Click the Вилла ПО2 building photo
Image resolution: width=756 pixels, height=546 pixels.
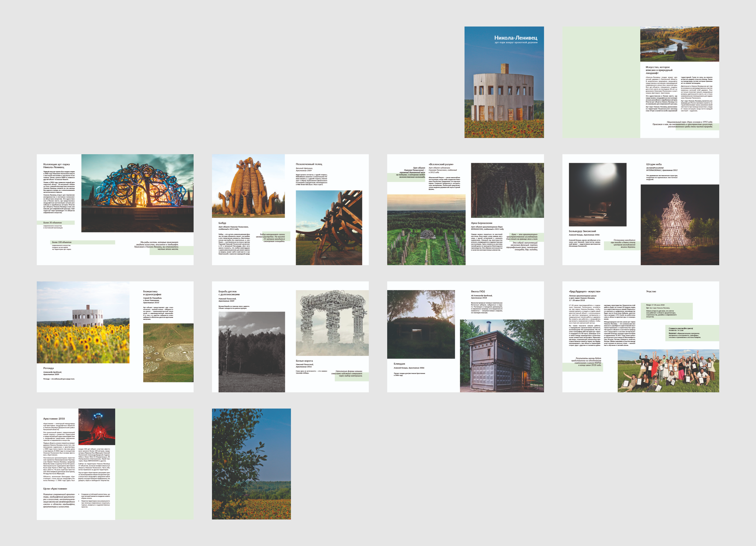[x=502, y=356]
